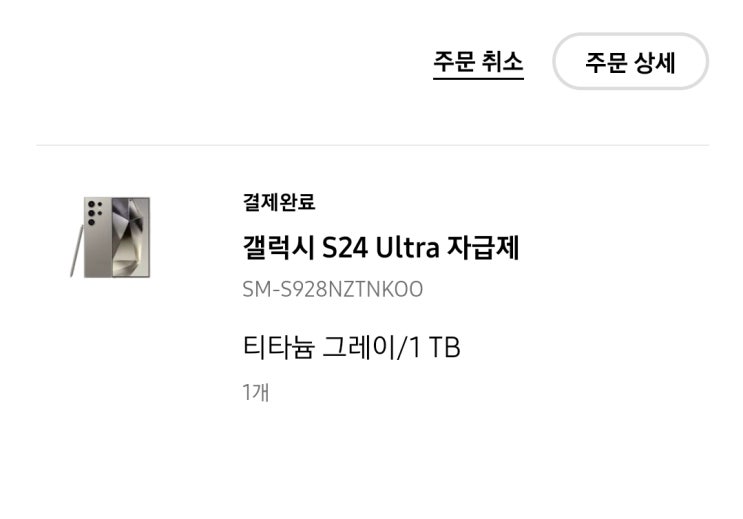Click the horizontal divider under the buttons

[372, 145]
